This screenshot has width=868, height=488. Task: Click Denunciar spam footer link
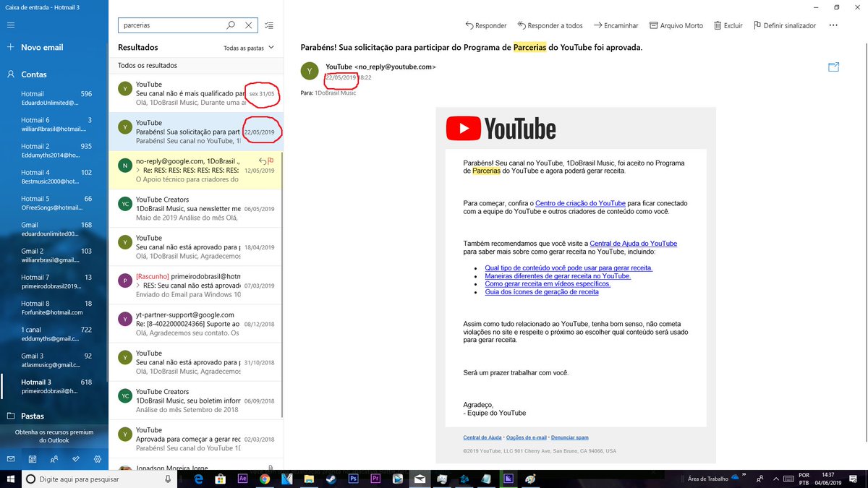(570, 437)
